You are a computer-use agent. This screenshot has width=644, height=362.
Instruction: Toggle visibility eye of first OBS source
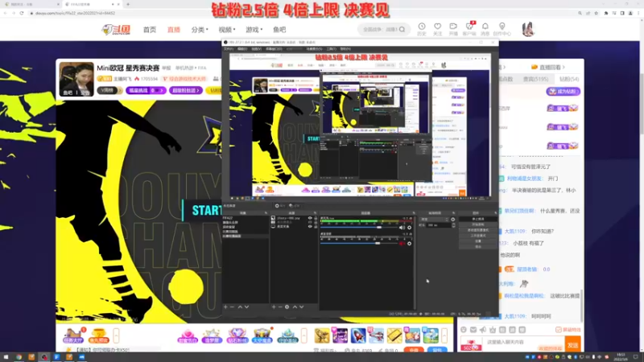[310, 218]
